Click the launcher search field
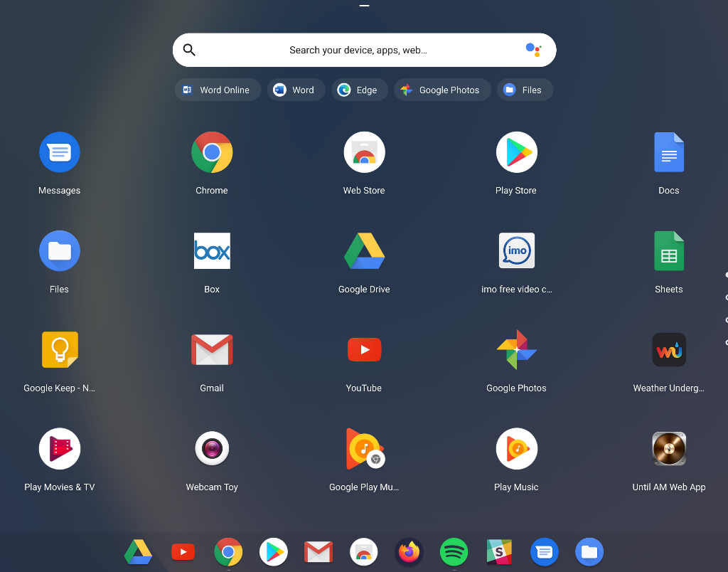This screenshot has width=728, height=572. click(x=365, y=50)
